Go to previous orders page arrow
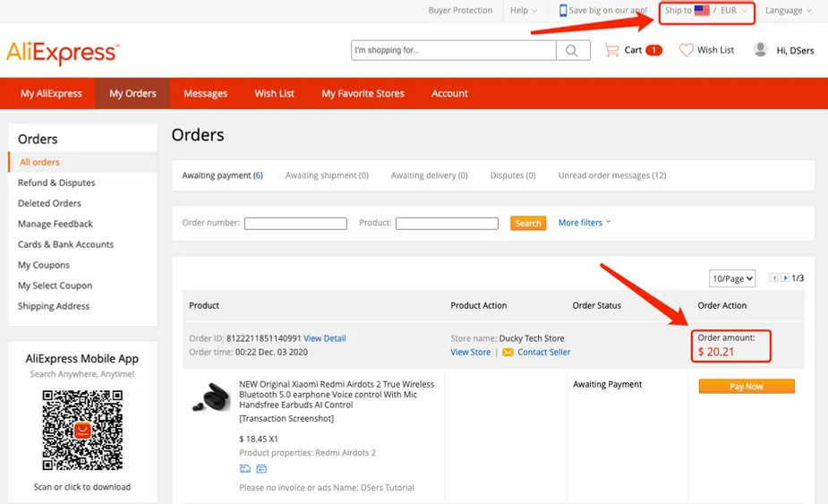This screenshot has width=828, height=504. (x=773, y=278)
